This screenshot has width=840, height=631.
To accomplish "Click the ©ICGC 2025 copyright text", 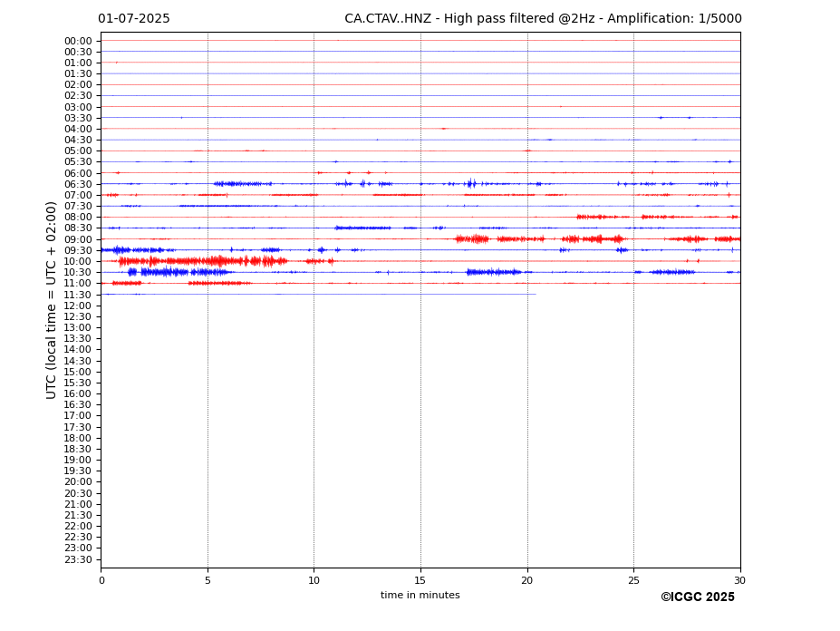I will 698,597.
